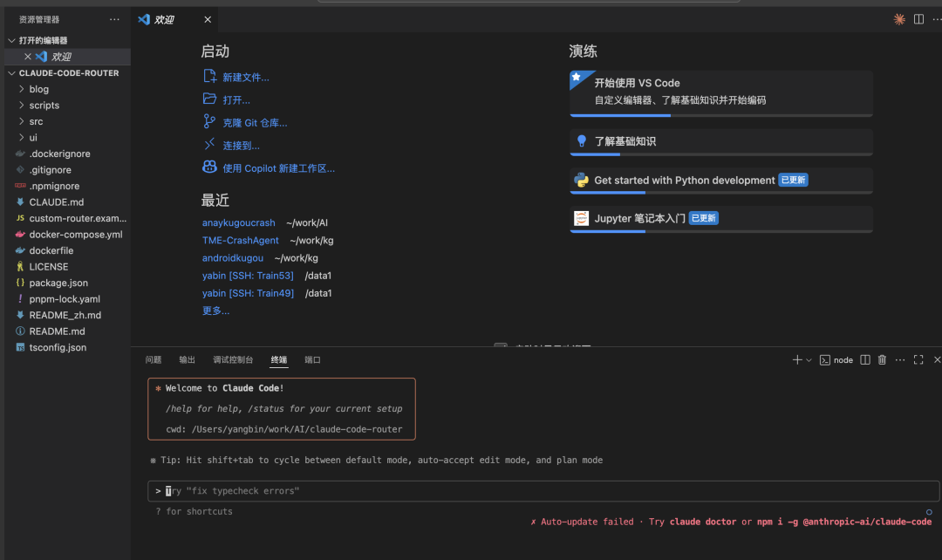Open the 开始使用 VS Code walkthrough

coord(721,93)
